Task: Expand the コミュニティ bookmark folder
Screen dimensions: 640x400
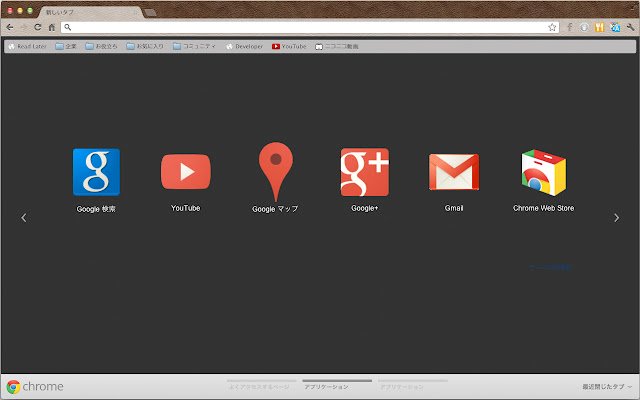Action: coord(194,46)
